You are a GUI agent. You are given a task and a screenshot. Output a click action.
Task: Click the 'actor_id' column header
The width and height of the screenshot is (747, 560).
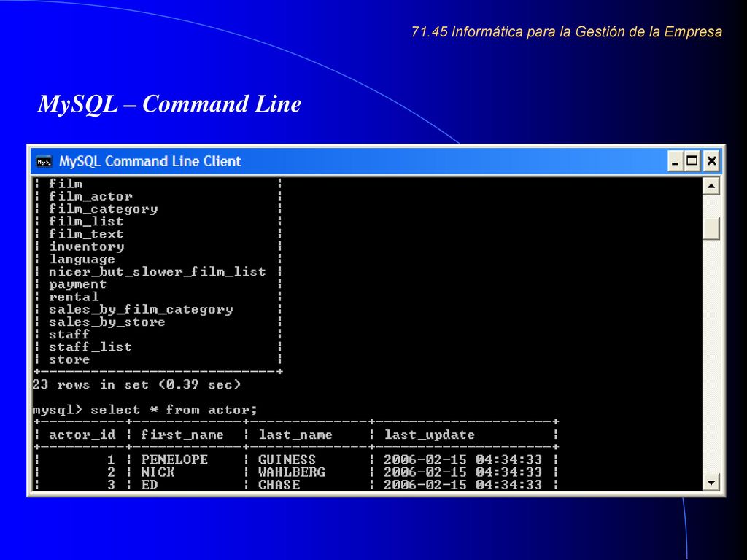point(82,435)
